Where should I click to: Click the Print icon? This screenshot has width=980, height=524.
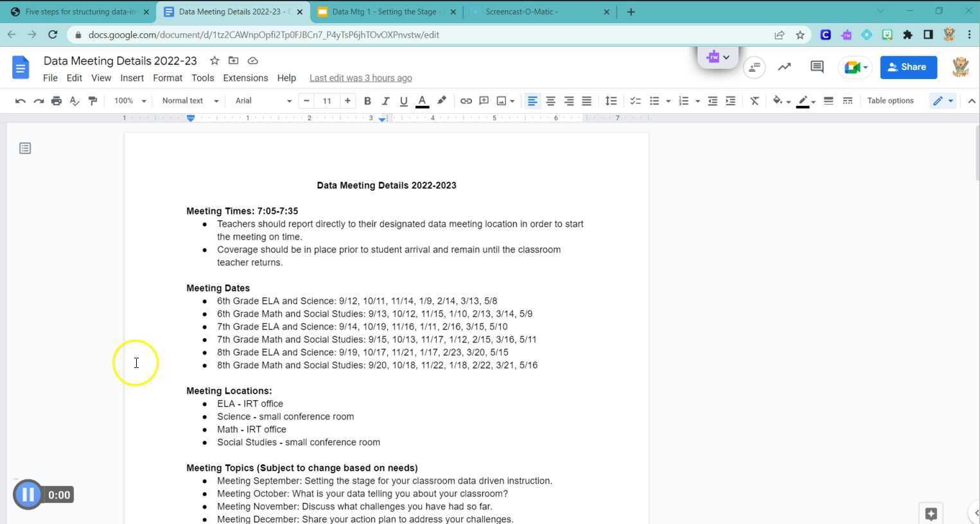point(57,101)
